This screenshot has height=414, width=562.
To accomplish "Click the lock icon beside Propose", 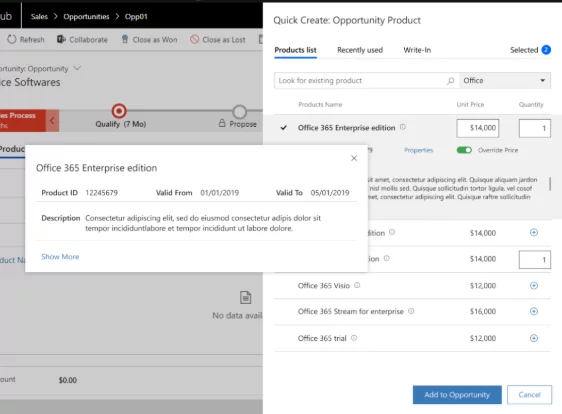I will [x=222, y=123].
